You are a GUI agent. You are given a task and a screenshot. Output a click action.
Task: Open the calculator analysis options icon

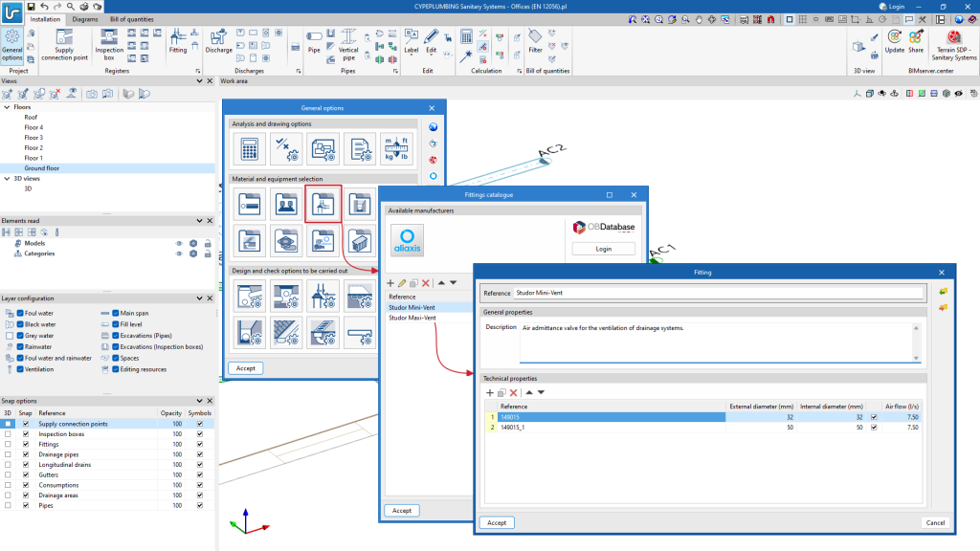pyautogui.click(x=250, y=149)
